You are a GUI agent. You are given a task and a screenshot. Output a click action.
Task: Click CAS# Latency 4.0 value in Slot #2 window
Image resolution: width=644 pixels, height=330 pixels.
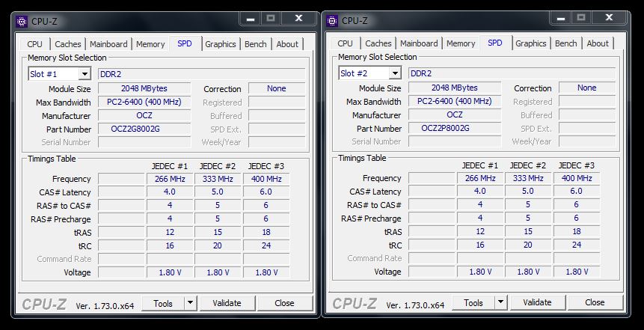(480, 192)
